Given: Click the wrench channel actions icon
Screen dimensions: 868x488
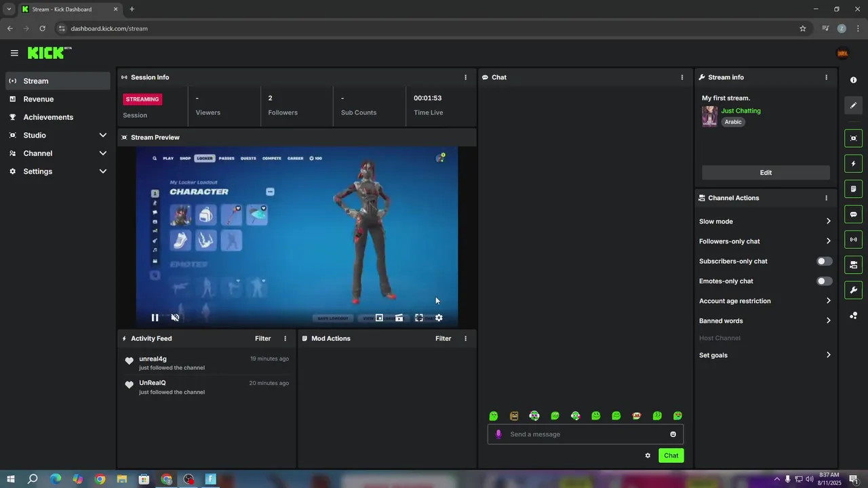Looking at the screenshot, I should tap(853, 290).
